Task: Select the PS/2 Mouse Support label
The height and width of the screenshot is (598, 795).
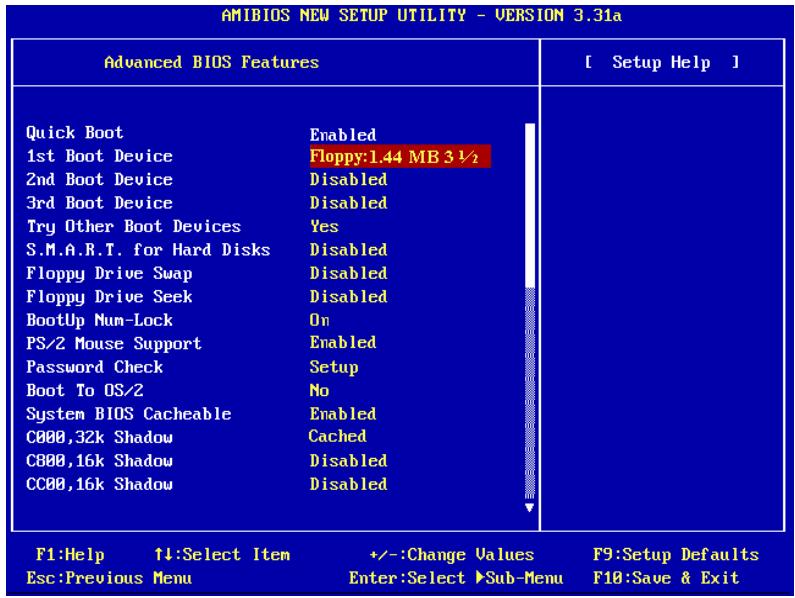Action: point(114,343)
